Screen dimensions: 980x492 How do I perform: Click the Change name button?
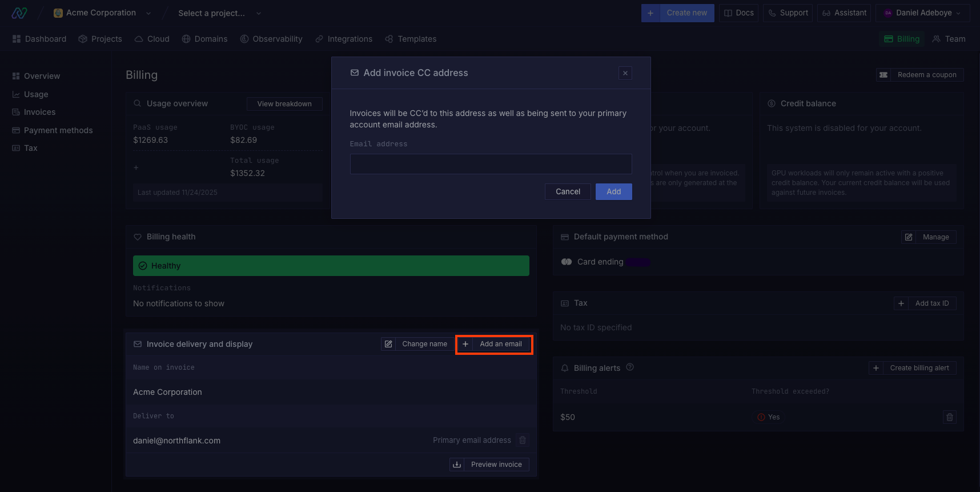[x=424, y=344]
